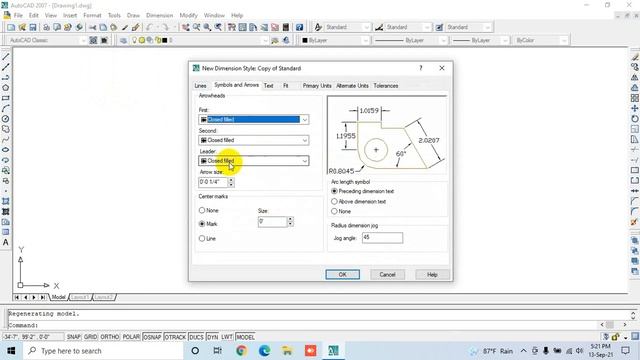Click the dialog Help button
The image size is (640, 360).
pos(432,275)
